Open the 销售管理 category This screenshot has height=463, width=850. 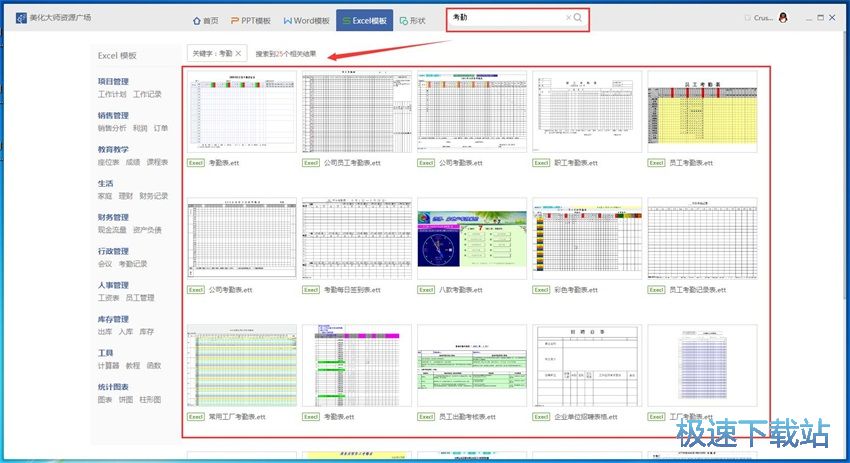coord(113,115)
